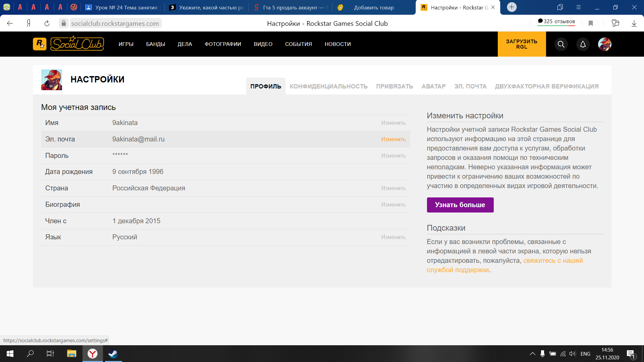This screenshot has height=362, width=644.
Task: Click Изменить for Имя row
Action: coord(393,123)
